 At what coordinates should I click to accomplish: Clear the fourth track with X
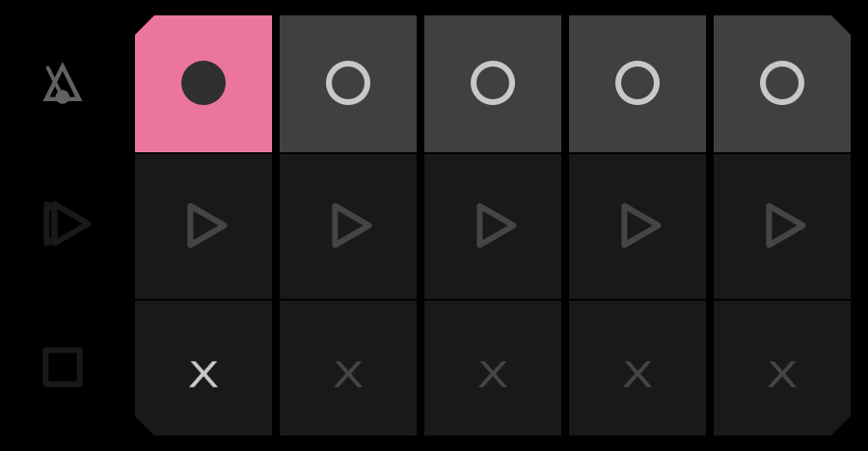click(637, 368)
